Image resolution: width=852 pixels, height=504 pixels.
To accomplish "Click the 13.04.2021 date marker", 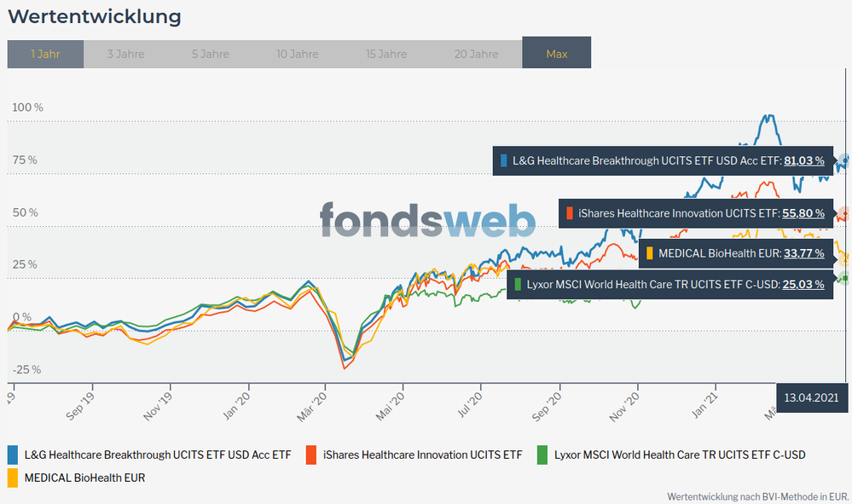I will (x=813, y=397).
